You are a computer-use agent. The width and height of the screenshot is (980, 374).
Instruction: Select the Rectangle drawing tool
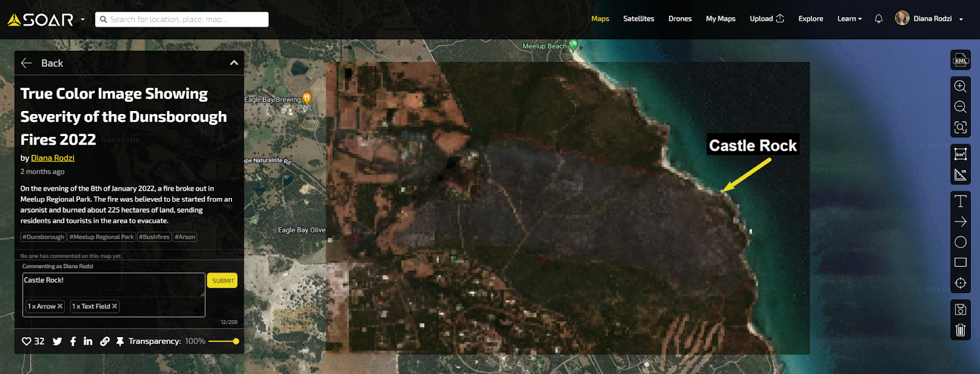click(x=960, y=262)
